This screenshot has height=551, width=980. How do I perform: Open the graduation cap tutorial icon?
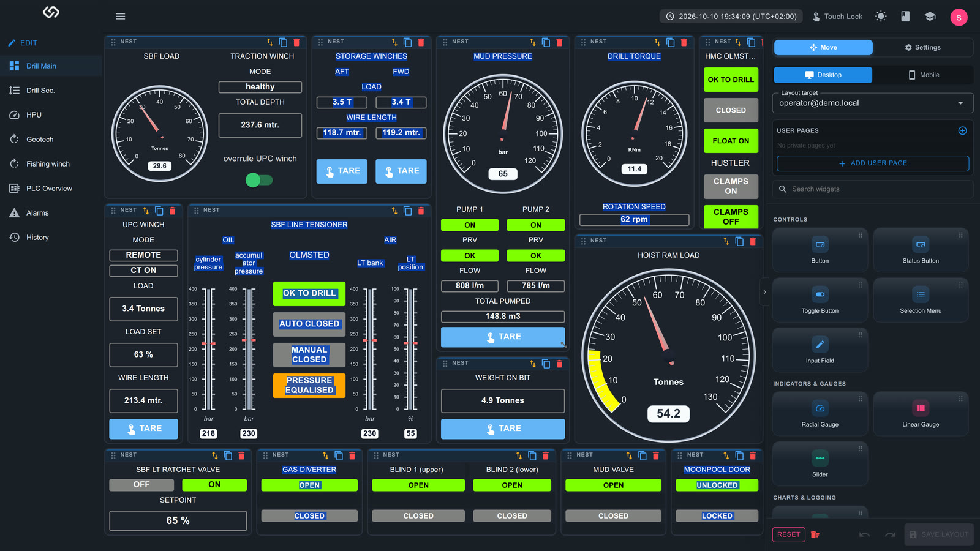pyautogui.click(x=930, y=17)
